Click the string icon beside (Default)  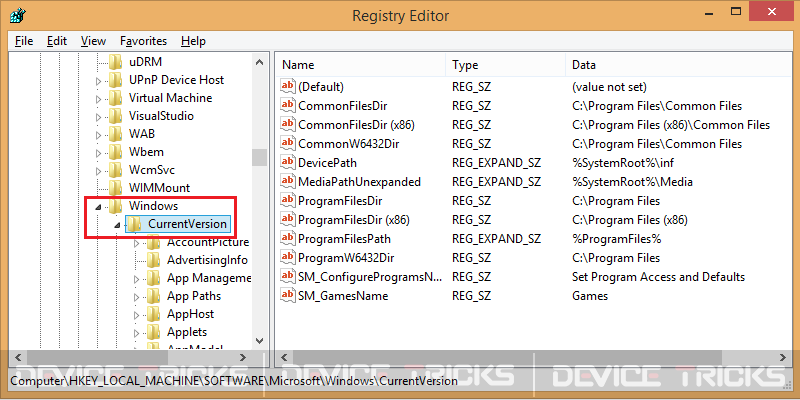(288, 87)
